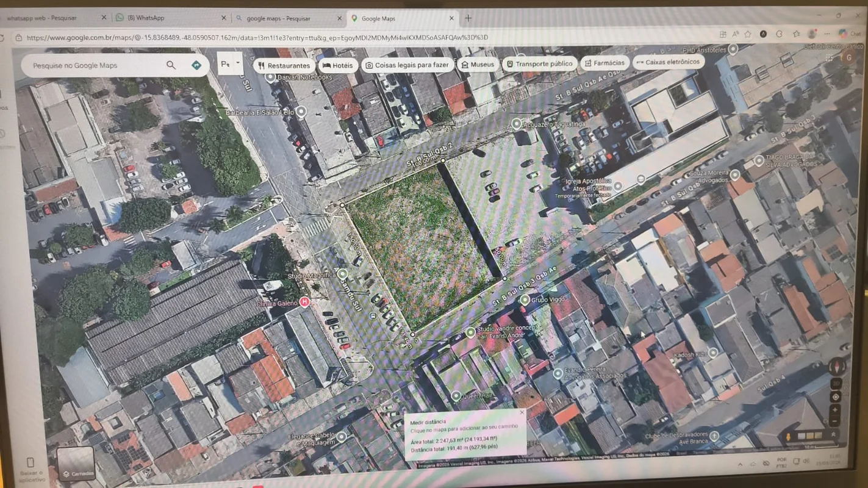The width and height of the screenshot is (868, 488).
Task: Click the Pegman Street View icon
Action: [x=789, y=437]
